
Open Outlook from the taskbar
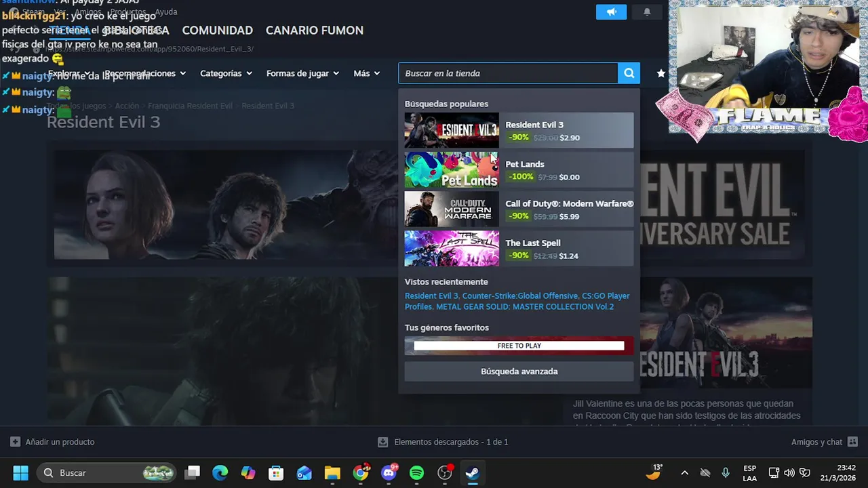(x=304, y=472)
